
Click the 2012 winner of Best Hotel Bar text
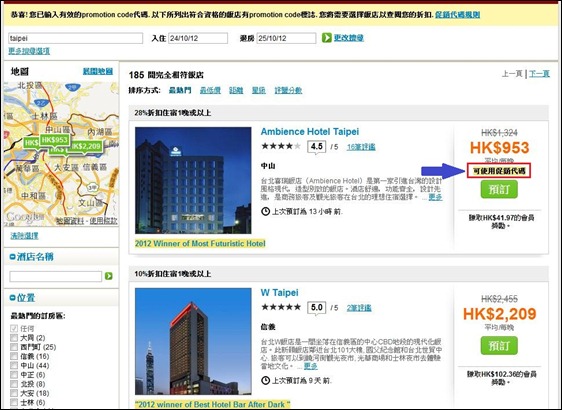point(213,404)
